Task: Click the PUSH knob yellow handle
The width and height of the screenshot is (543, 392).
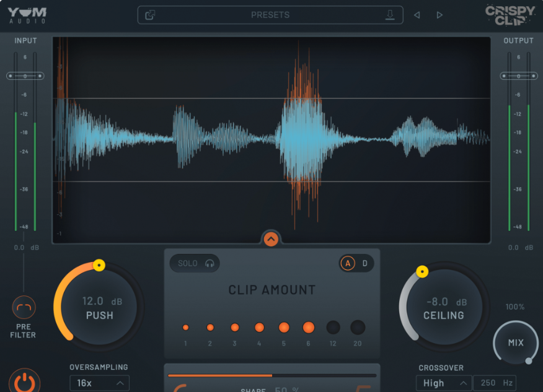Action: point(99,266)
